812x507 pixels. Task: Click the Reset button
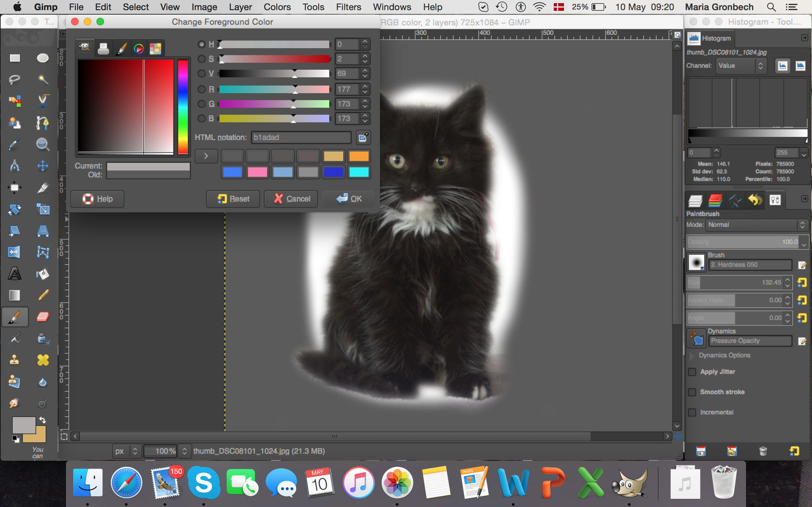point(233,199)
